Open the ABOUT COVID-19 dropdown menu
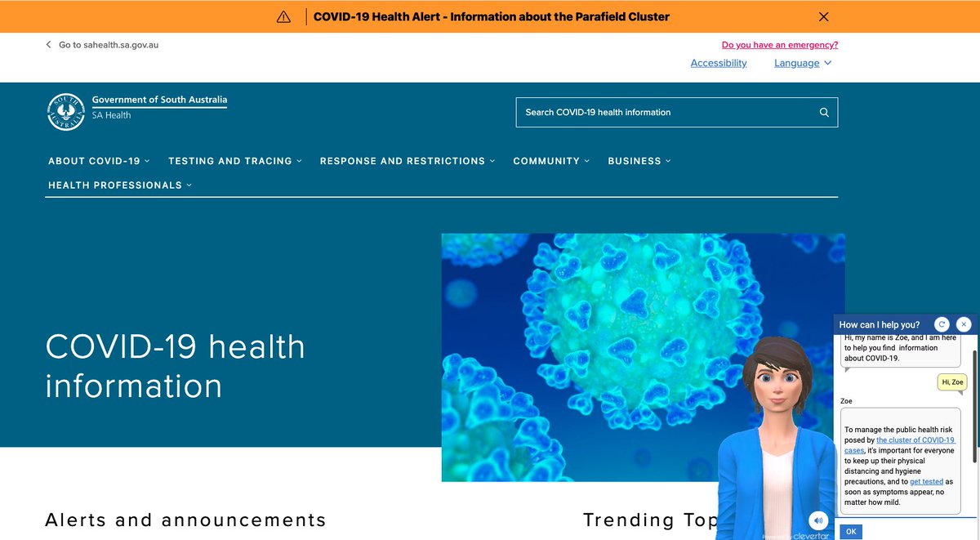980x540 pixels. (x=98, y=161)
